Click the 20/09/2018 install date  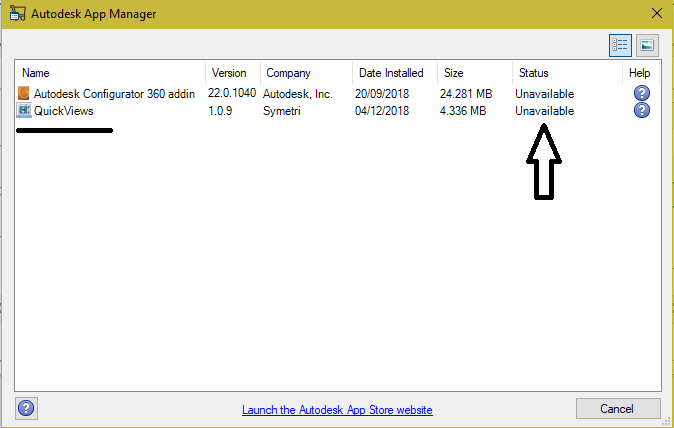pos(382,94)
